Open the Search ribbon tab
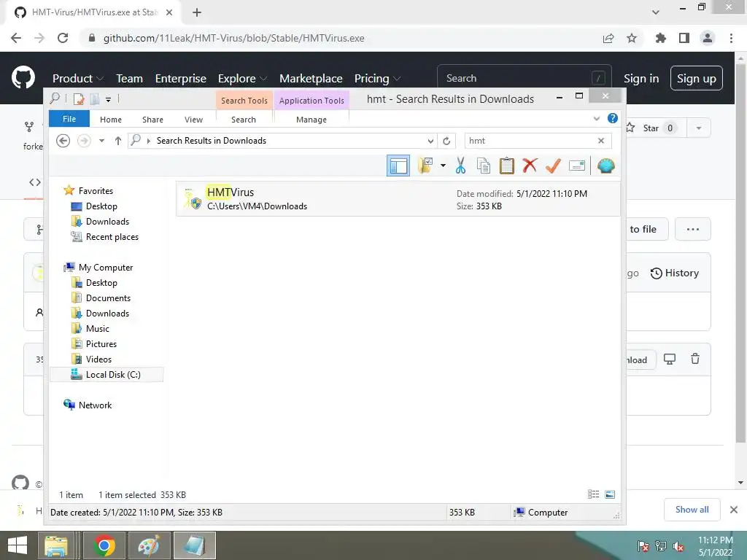Viewport: 747px width, 560px height. (244, 120)
